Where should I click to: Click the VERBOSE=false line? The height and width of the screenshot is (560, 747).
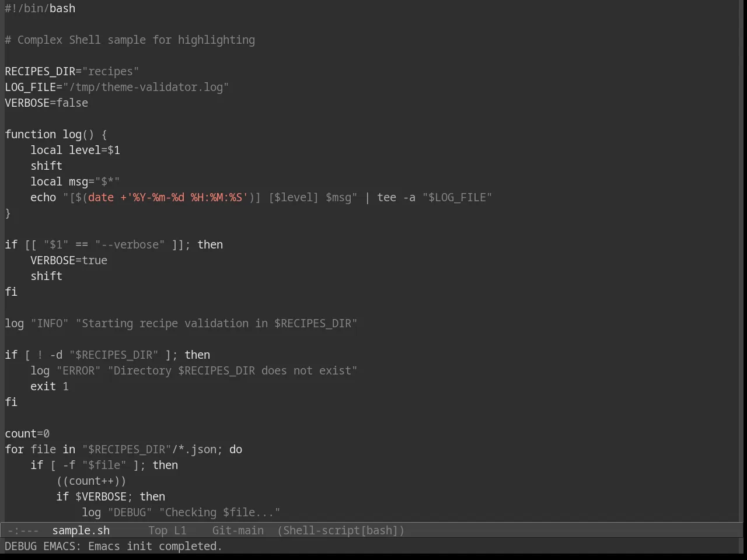[x=47, y=103]
